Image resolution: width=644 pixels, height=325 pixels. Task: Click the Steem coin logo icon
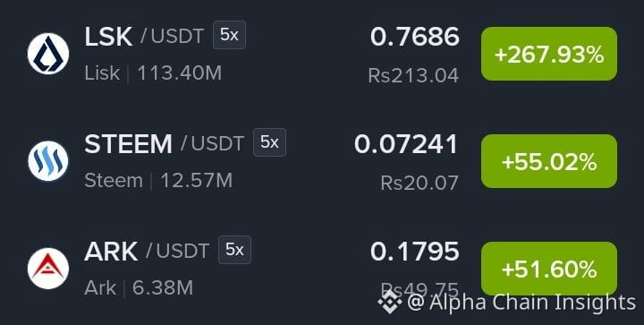(x=48, y=161)
